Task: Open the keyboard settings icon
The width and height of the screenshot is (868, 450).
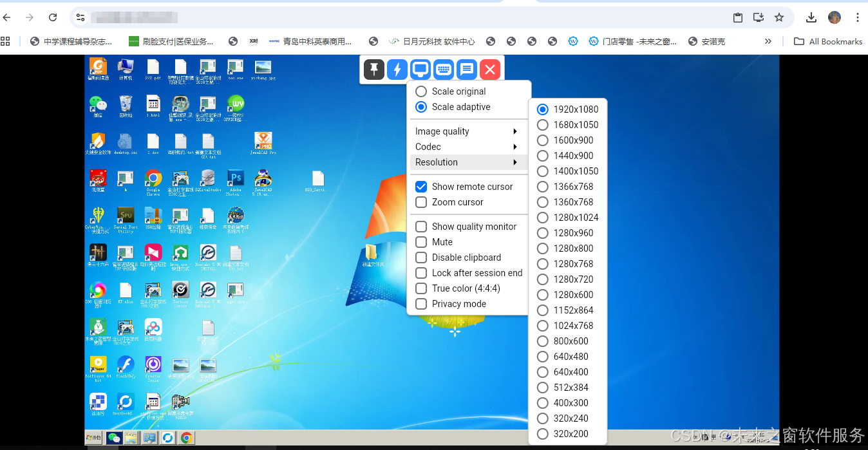Action: (444, 70)
